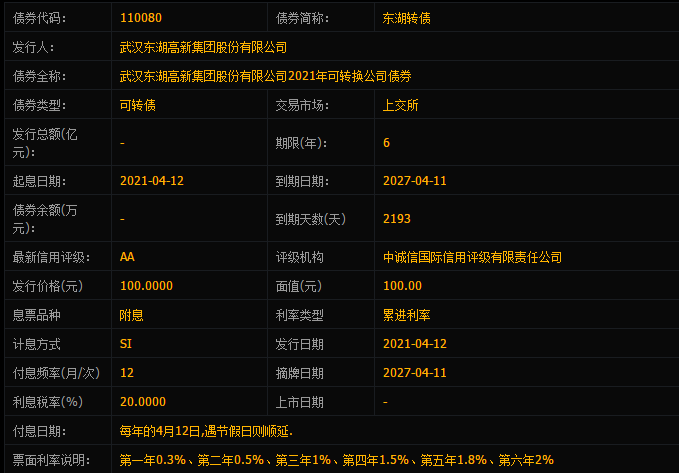Image resolution: width=679 pixels, height=473 pixels.
Task: Select trading market value 上交所
Action: (401, 105)
